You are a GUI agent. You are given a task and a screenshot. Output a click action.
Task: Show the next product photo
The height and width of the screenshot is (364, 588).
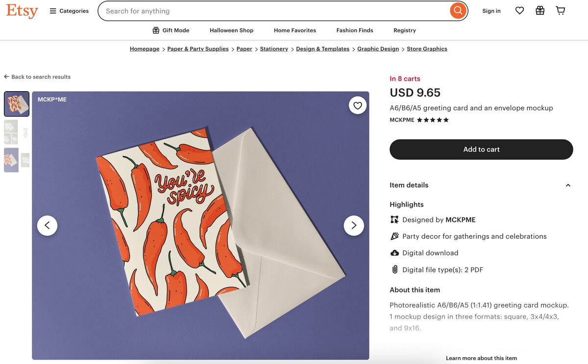click(x=354, y=225)
